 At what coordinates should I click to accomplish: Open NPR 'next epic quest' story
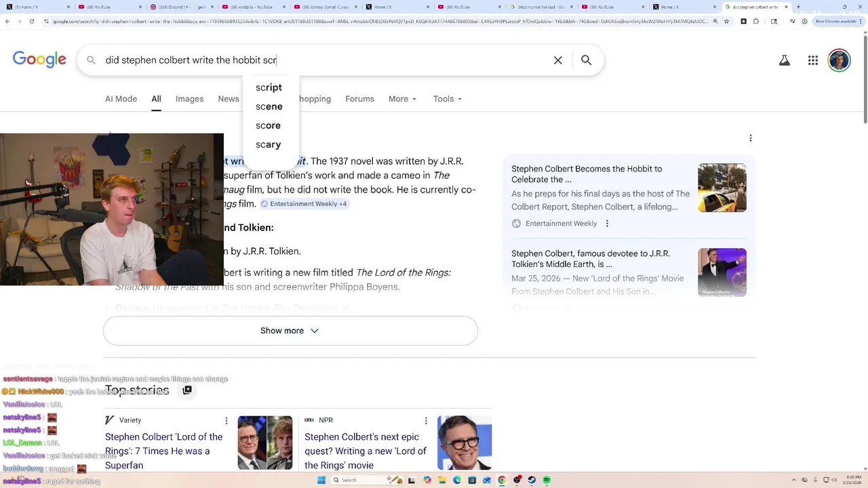coord(366,451)
